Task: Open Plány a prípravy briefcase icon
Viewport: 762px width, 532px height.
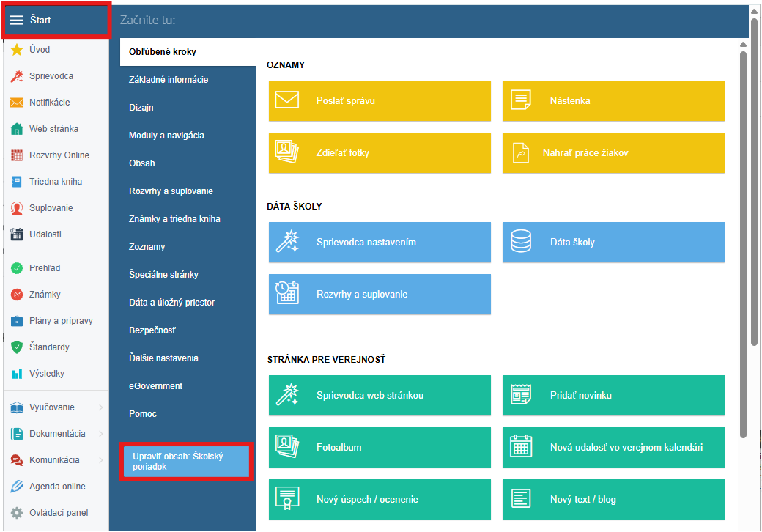Action: 17,321
